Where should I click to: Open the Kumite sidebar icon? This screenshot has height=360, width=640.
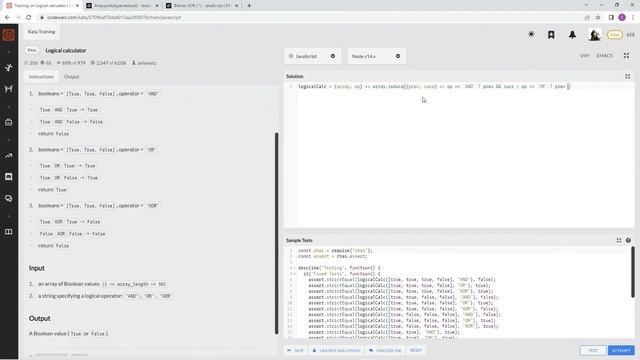[9, 89]
